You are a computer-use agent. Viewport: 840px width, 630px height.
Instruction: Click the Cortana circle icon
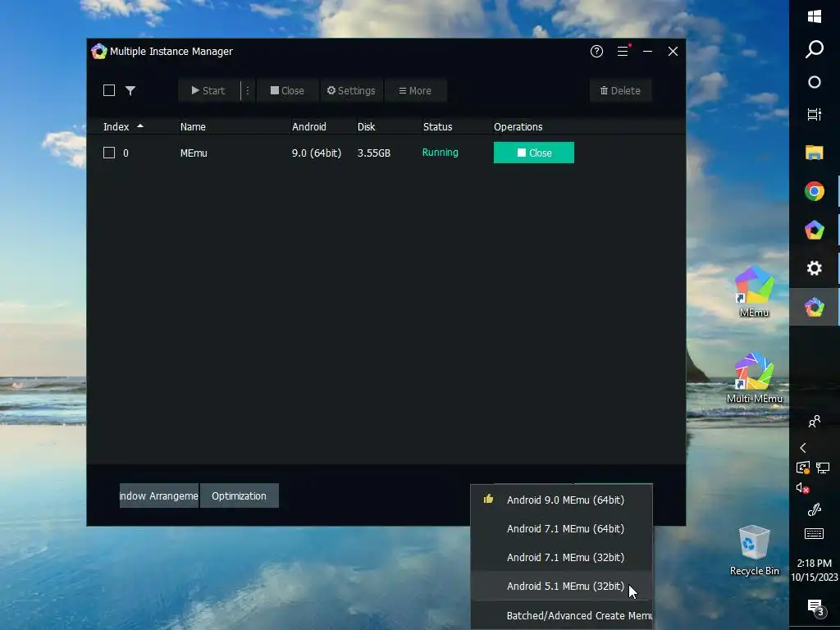coord(815,82)
